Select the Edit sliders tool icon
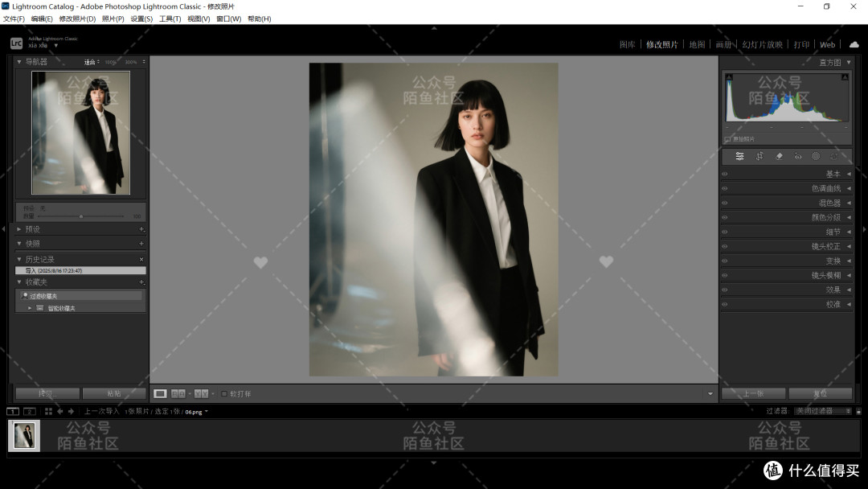The height and width of the screenshot is (489, 868). (739, 157)
